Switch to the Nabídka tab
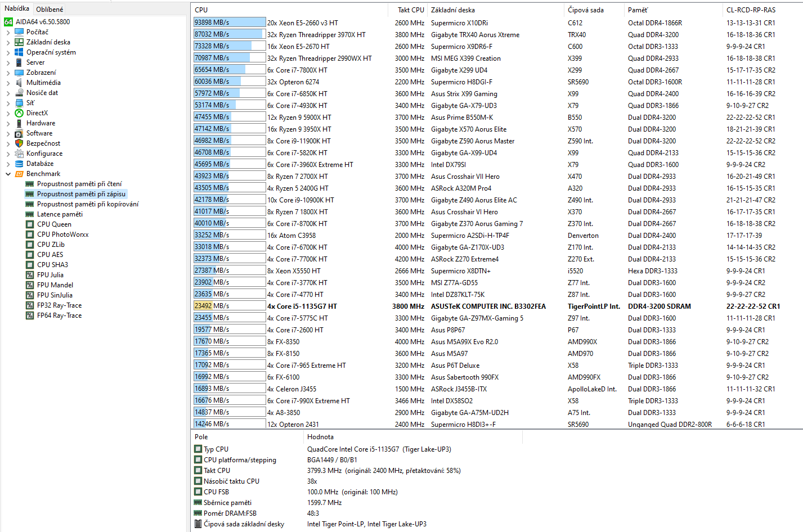Screen dimensions: 803x532 coord(16,8)
